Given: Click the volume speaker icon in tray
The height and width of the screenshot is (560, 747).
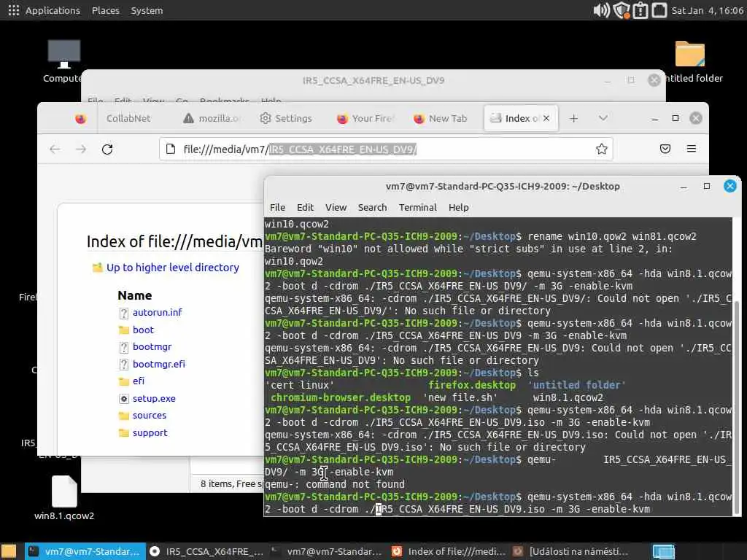Looking at the screenshot, I should pyautogui.click(x=601, y=10).
